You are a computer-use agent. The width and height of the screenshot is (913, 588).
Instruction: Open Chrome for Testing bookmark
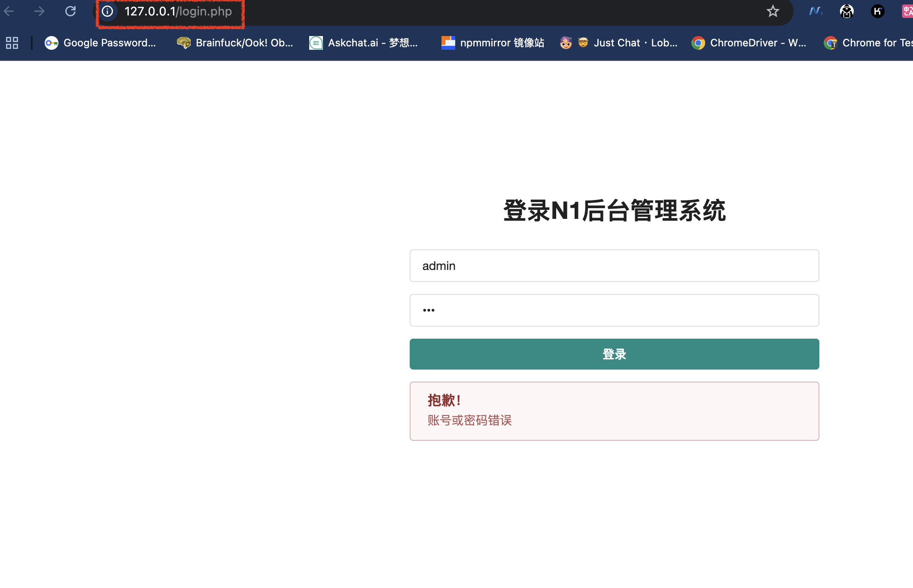pyautogui.click(x=868, y=43)
